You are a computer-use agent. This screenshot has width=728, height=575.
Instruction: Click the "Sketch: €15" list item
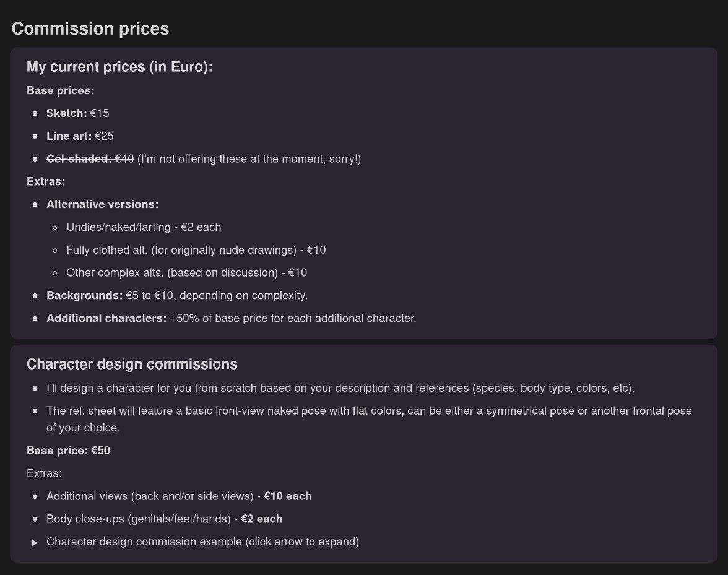point(78,113)
